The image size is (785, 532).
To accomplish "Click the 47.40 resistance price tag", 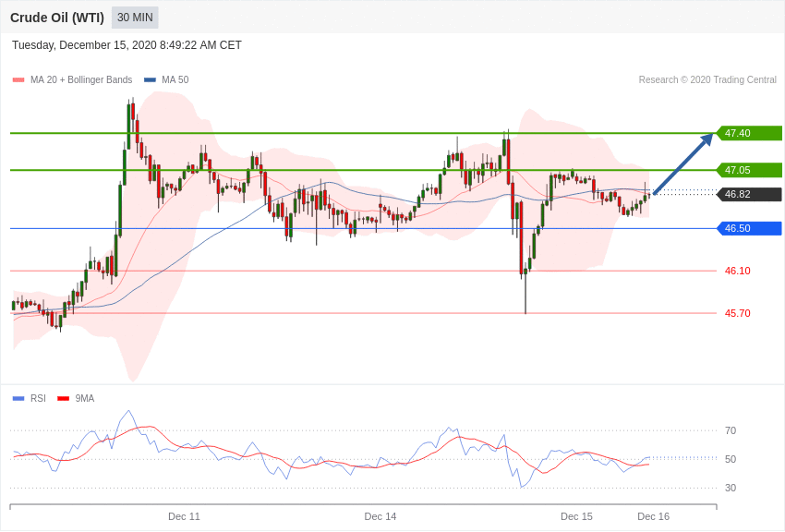I will [x=750, y=133].
